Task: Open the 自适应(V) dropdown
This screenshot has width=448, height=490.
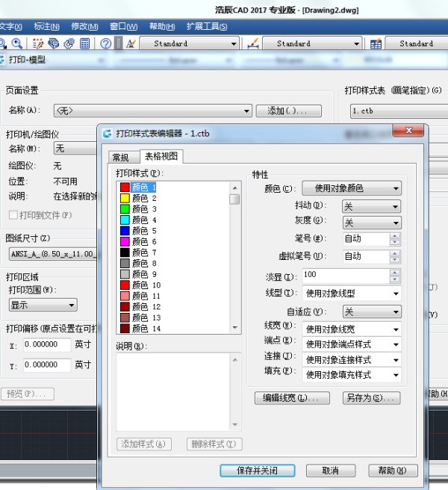Action: tap(372, 311)
